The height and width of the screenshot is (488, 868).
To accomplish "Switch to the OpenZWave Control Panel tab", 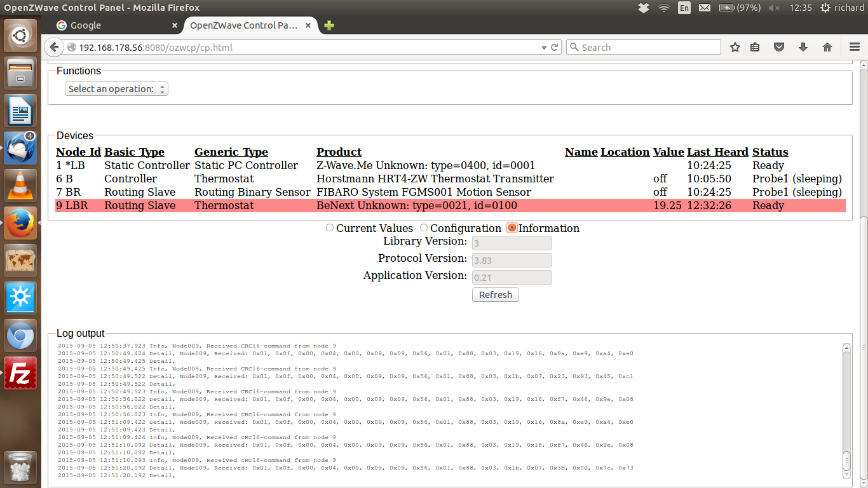I will (x=250, y=25).
